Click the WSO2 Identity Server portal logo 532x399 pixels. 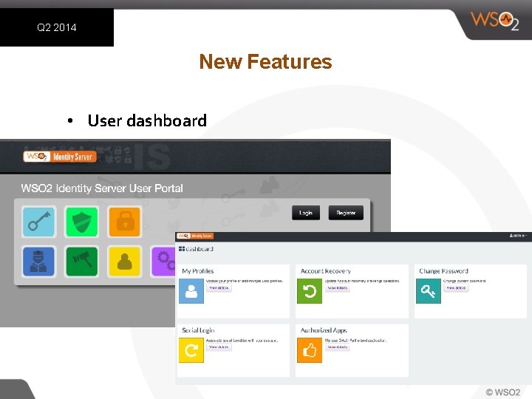[60, 157]
